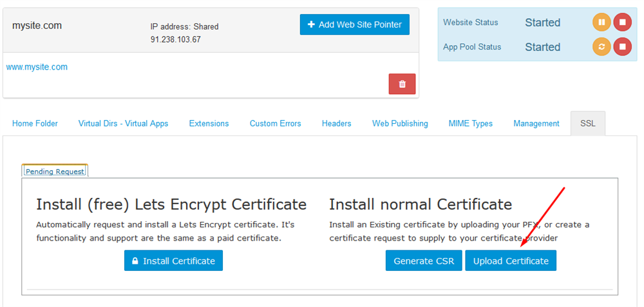Select the SSL tab
This screenshot has height=307, width=644.
(x=588, y=123)
